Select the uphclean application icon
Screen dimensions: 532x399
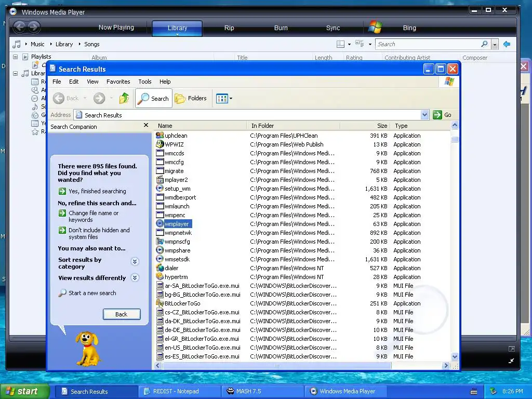coord(160,135)
